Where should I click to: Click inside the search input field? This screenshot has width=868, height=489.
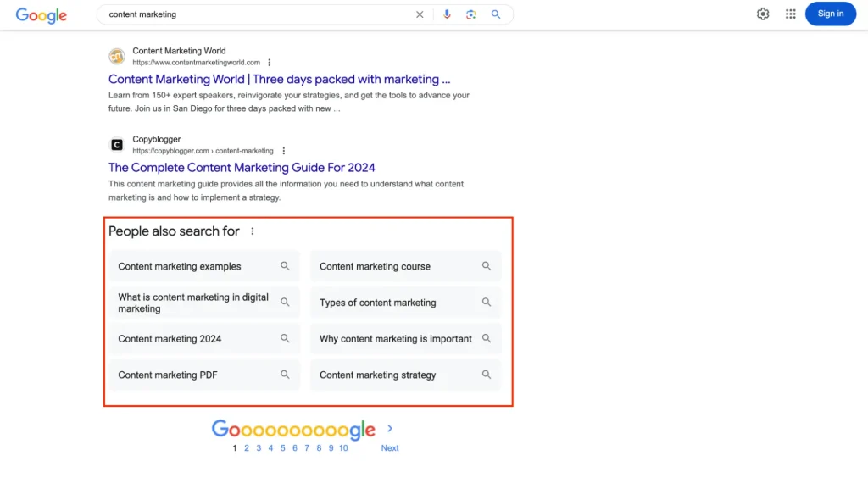[x=254, y=14]
